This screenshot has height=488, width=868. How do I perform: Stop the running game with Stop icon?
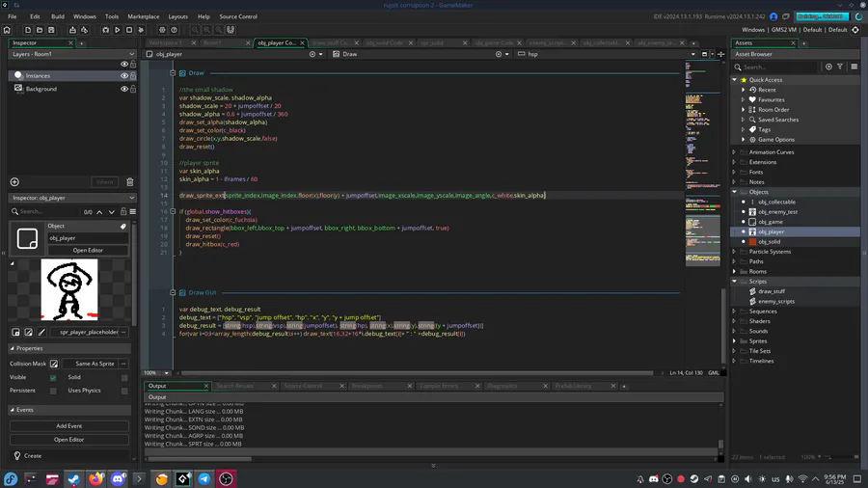[129, 30]
